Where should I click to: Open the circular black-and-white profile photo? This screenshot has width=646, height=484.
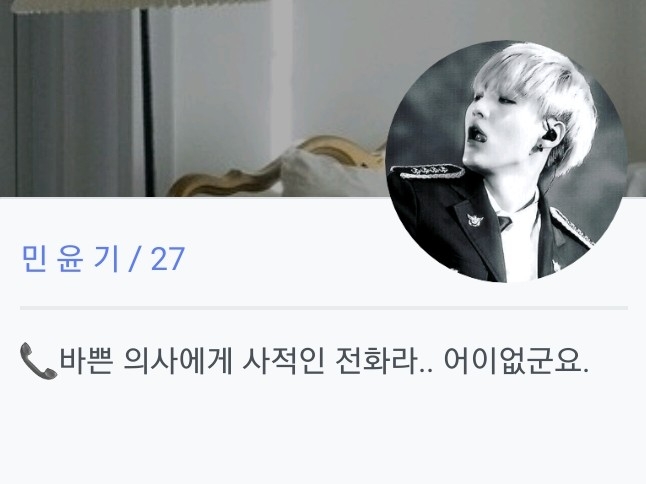tap(507, 161)
